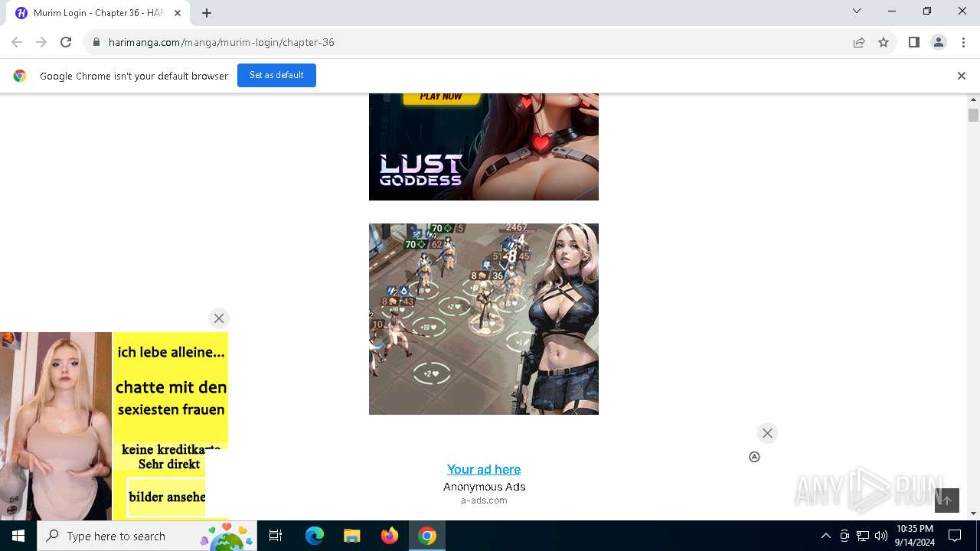The image size is (980, 551).
Task: View site information via the lock icon
Action: [x=96, y=42]
